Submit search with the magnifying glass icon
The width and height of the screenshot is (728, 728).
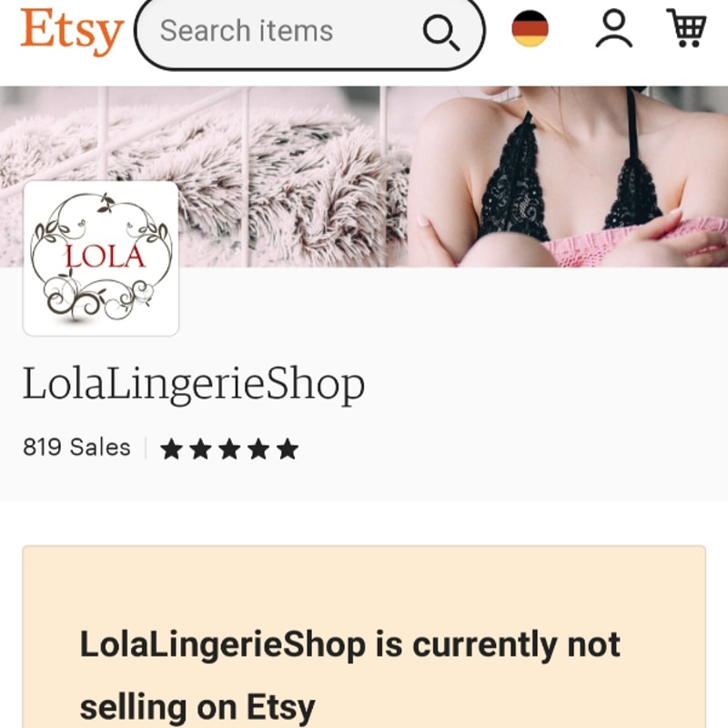click(440, 33)
